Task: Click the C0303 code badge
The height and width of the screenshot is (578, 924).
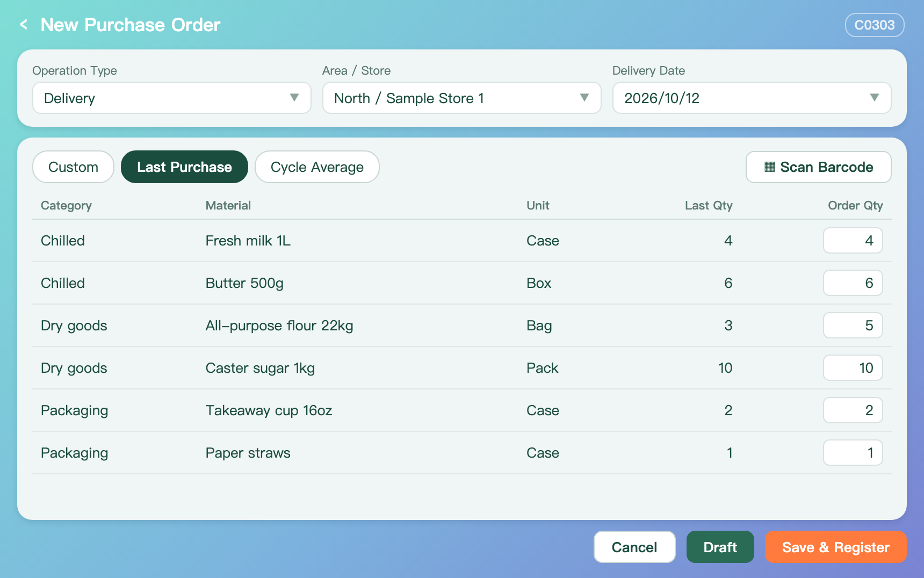Action: 875,25
